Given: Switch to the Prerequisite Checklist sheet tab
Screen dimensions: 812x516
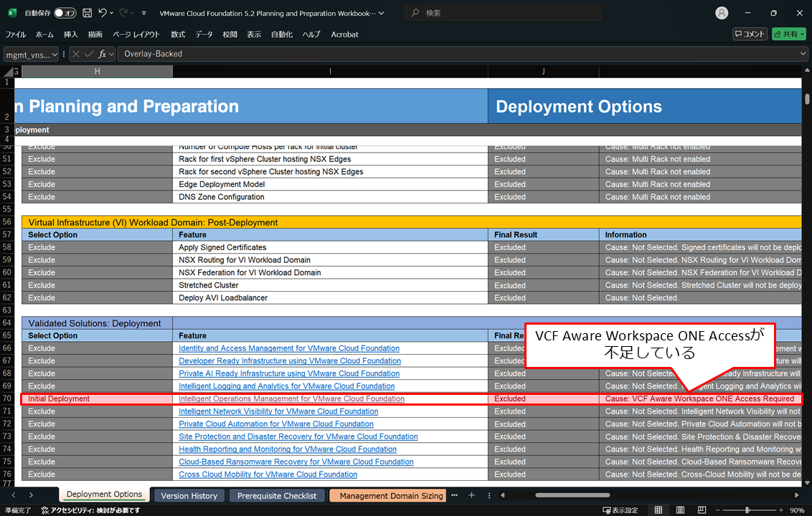Looking at the screenshot, I should pyautogui.click(x=277, y=496).
